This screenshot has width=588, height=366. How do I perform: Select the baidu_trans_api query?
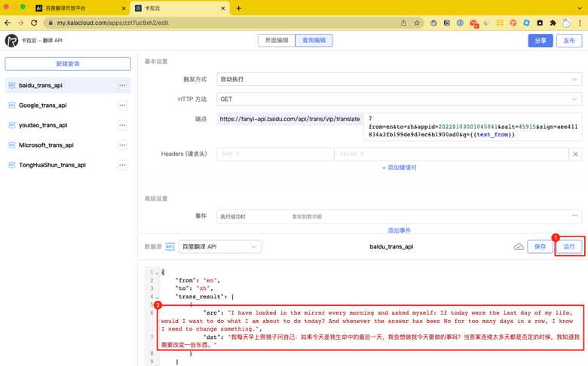pyautogui.click(x=68, y=85)
